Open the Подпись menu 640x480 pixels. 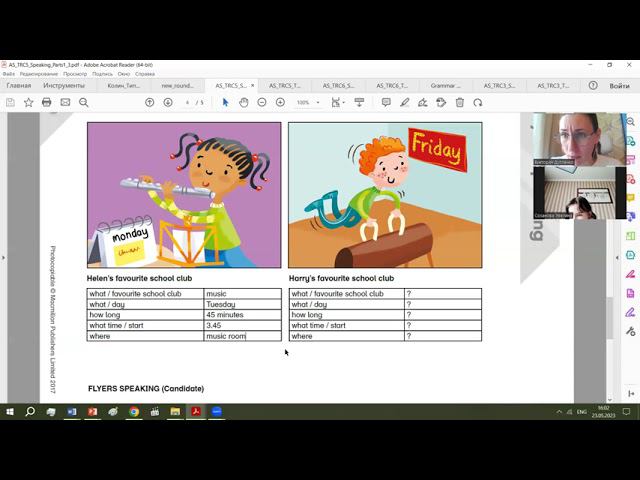click(102, 74)
